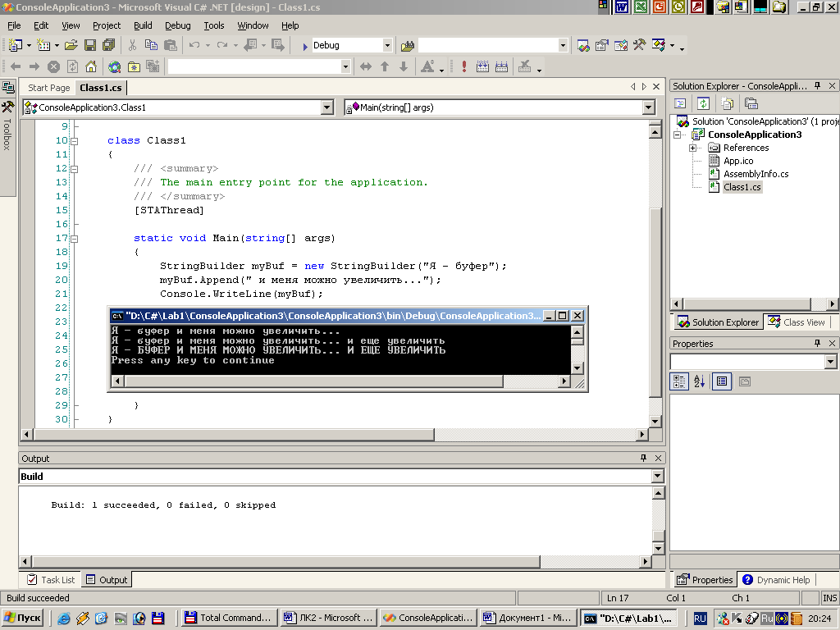Open the URL address combo dropdown
This screenshot has width=840, height=630.
pos(345,66)
